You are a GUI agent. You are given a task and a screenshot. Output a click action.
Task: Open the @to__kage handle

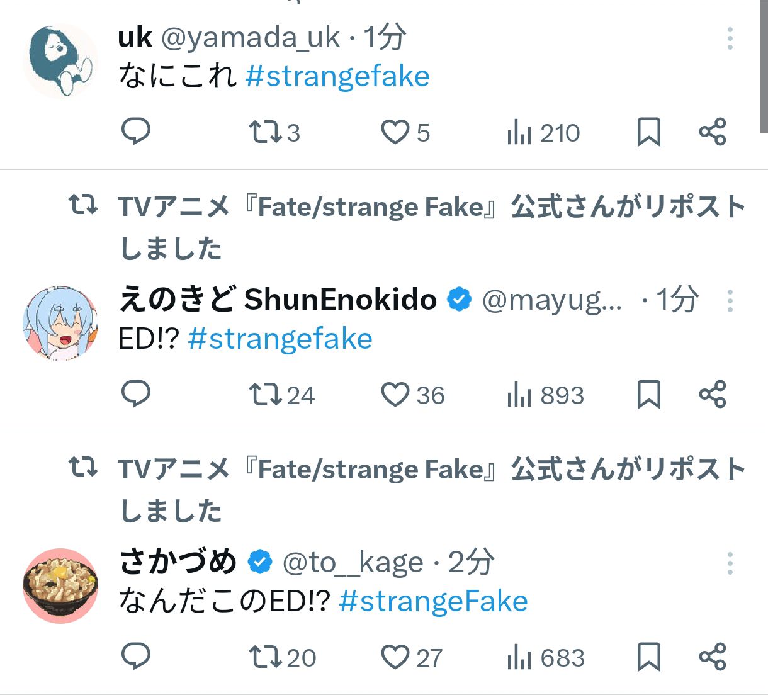tap(353, 563)
